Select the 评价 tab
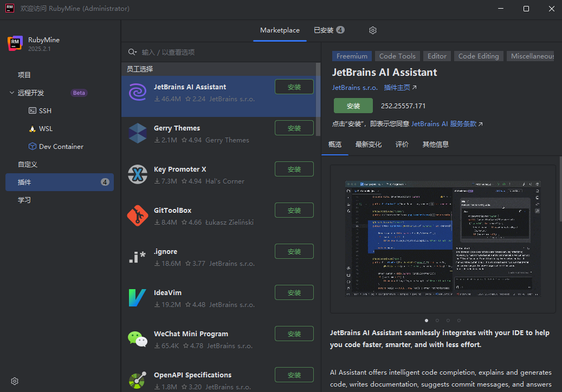Screen dimensions: 562x392 [402, 145]
